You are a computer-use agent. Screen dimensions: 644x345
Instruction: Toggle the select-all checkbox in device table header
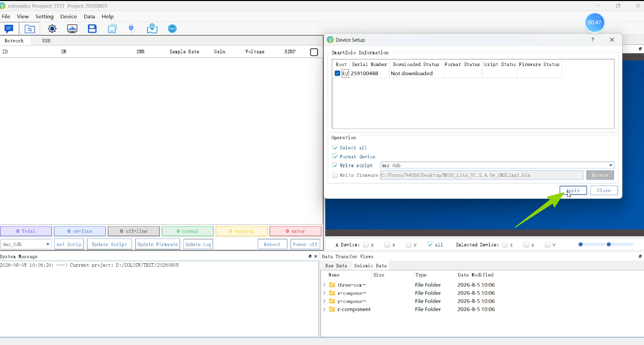coord(314,52)
